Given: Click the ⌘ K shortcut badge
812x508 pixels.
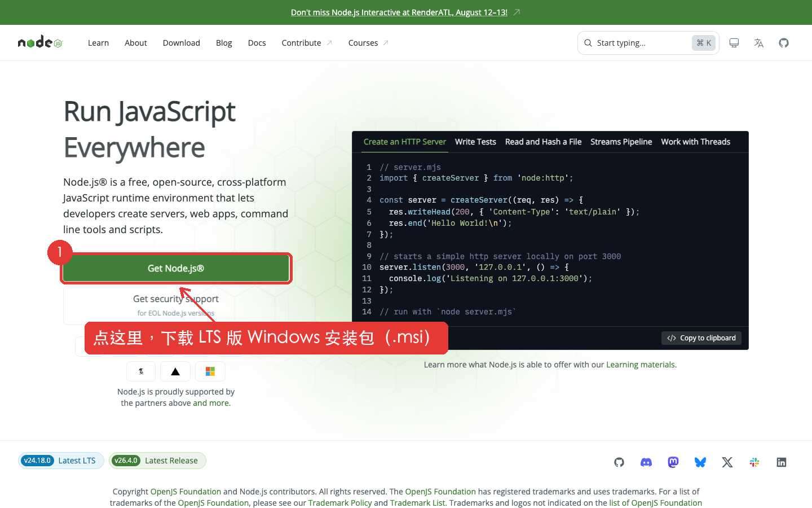Looking at the screenshot, I should (704, 43).
